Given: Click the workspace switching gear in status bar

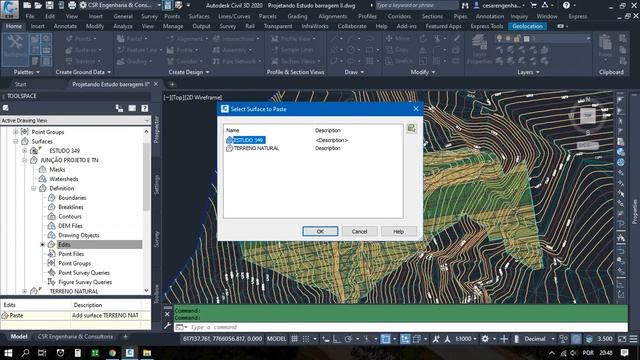Looking at the screenshot, I should [x=485, y=339].
